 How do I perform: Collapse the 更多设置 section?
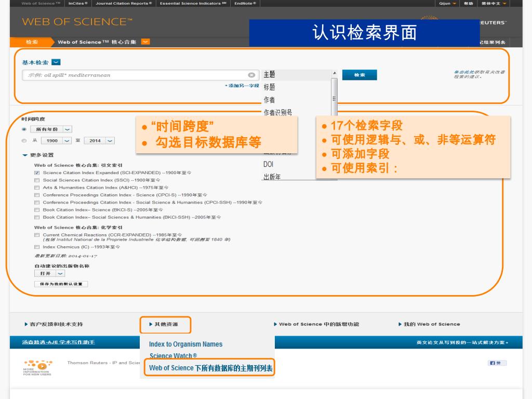pos(25,155)
